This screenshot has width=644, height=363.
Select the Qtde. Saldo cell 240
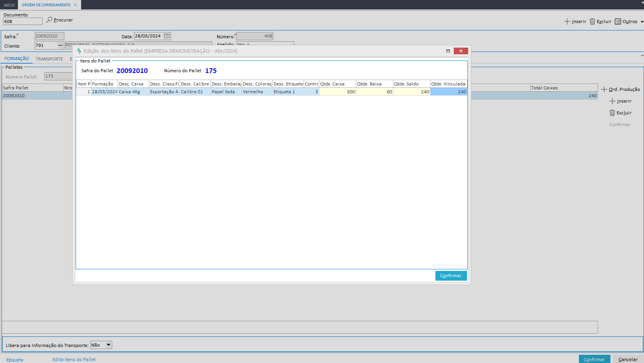(412, 92)
